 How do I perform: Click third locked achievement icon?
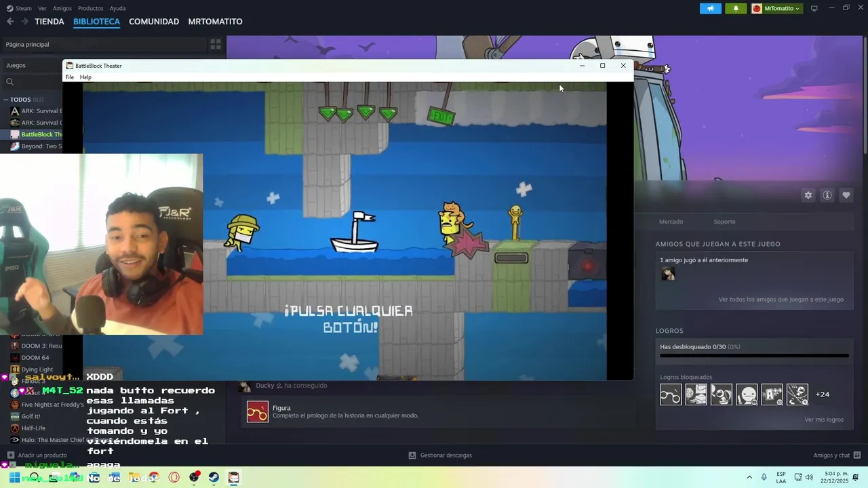[x=722, y=394]
